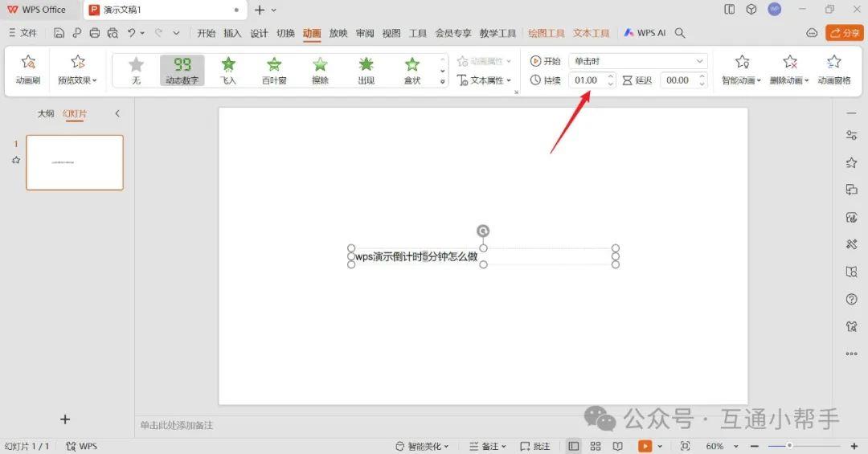Toggle normal view icon in status bar
Viewport: 868px width, 454px height.
(574, 446)
